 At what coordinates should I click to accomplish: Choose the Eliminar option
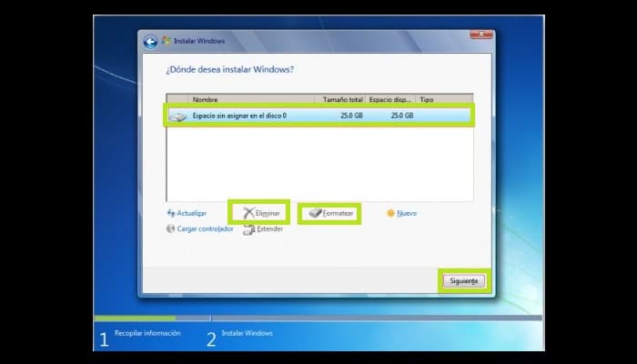tap(268, 213)
